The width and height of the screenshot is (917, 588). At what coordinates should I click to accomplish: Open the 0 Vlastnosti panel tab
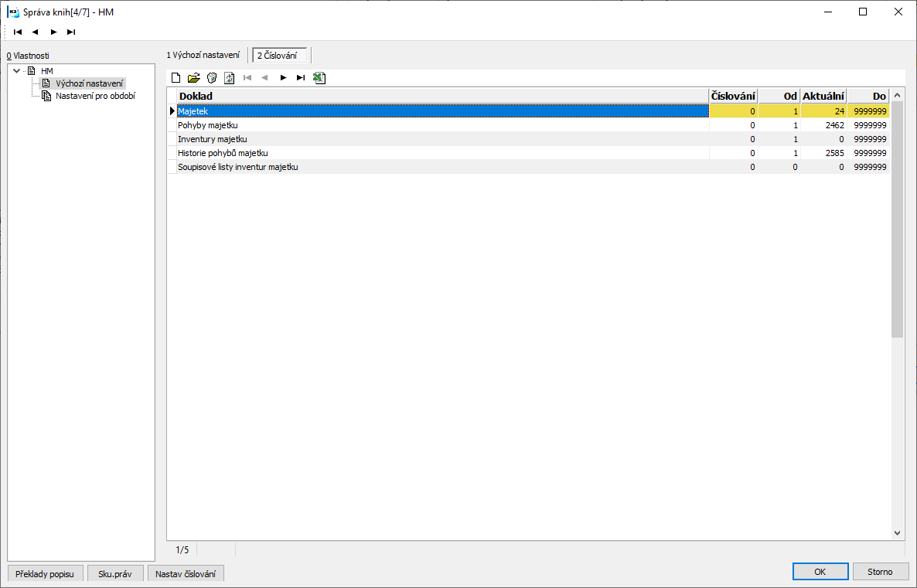coord(28,56)
